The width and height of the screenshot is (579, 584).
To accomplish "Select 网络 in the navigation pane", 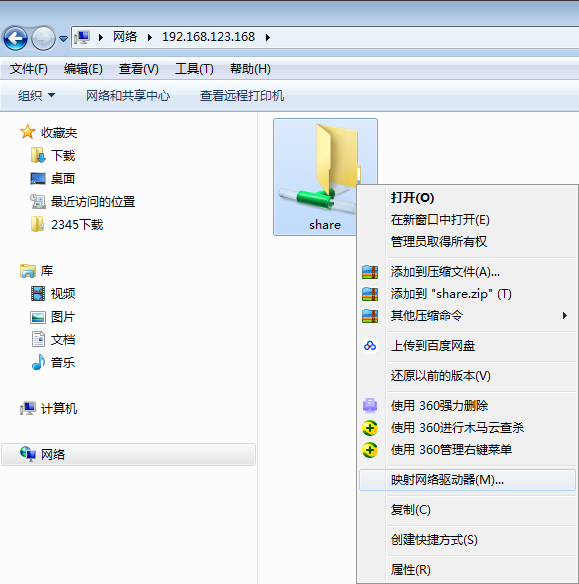I will point(128,454).
